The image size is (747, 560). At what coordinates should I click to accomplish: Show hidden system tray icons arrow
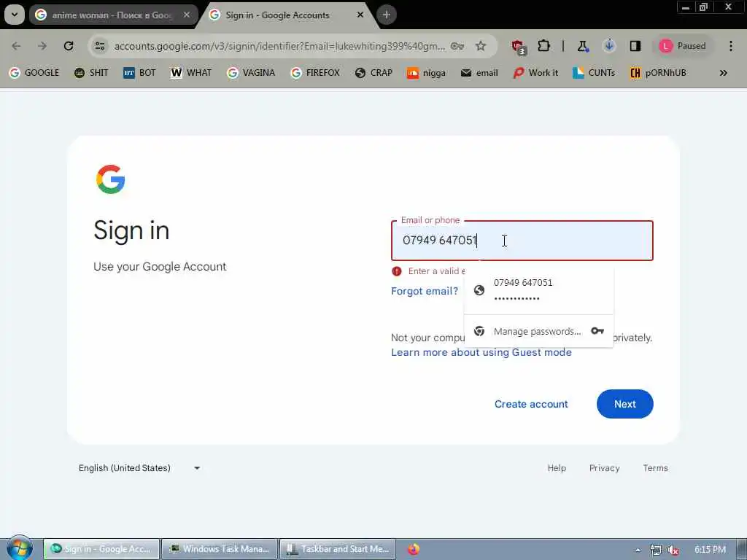(638, 550)
